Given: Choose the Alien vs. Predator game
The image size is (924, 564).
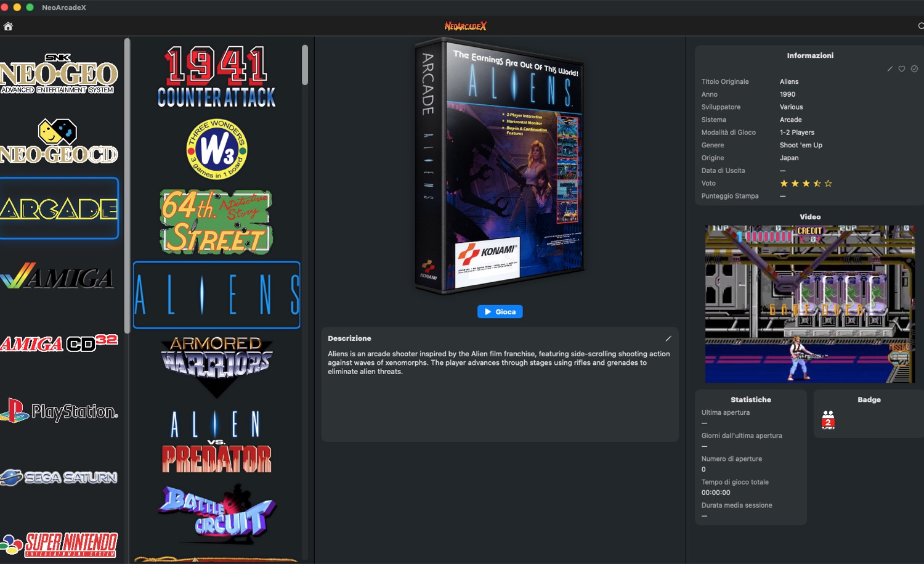Looking at the screenshot, I should [216, 441].
